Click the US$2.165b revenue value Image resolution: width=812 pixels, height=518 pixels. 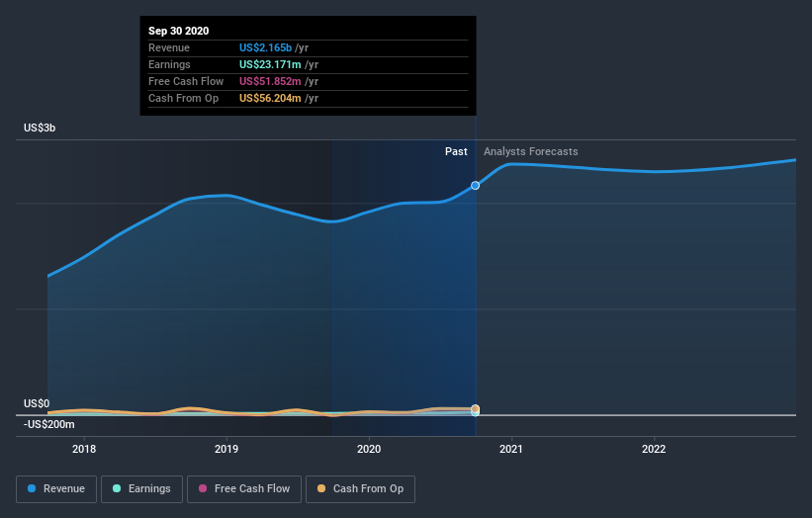click(x=265, y=47)
